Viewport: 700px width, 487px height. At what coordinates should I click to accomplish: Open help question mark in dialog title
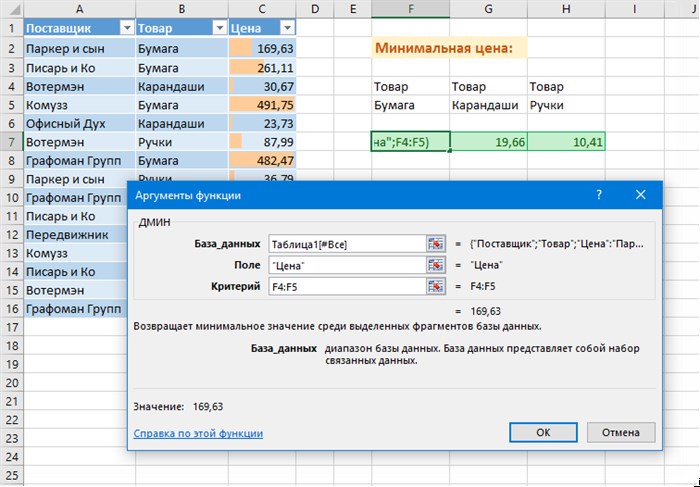tap(599, 195)
